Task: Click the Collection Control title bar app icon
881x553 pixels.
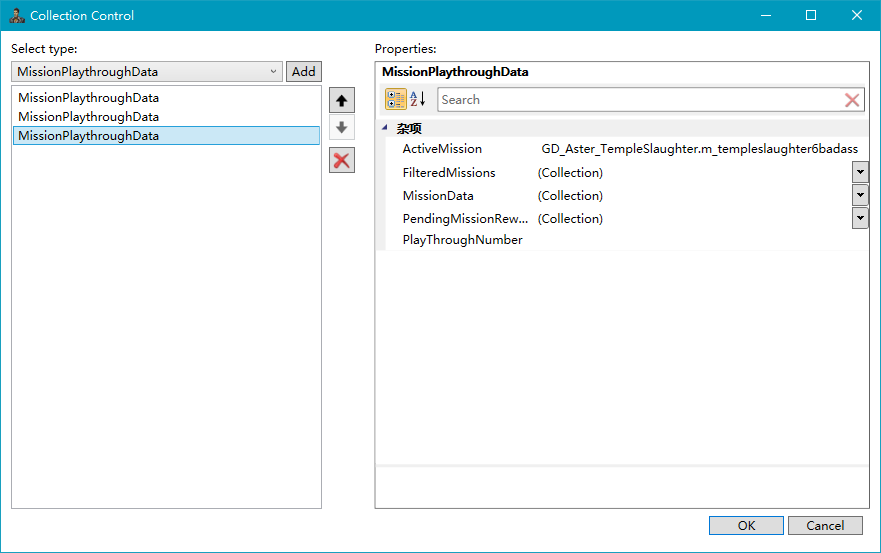Action: click(17, 16)
